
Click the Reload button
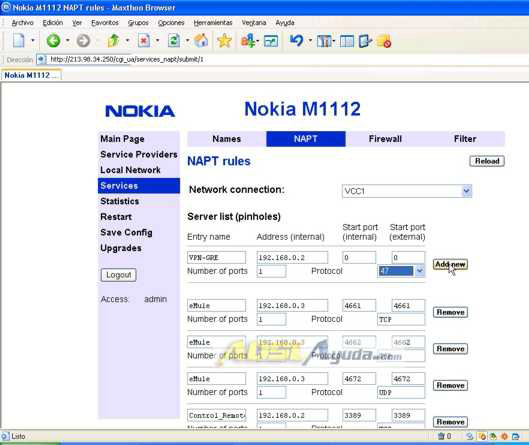point(487,161)
